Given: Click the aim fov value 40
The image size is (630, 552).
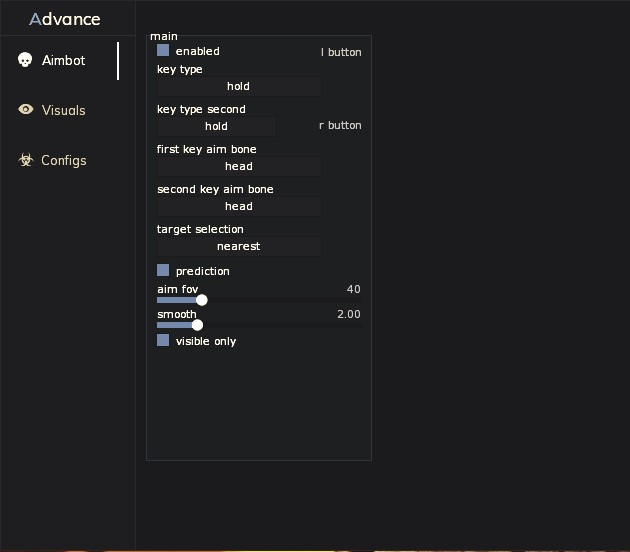Looking at the screenshot, I should tap(353, 289).
